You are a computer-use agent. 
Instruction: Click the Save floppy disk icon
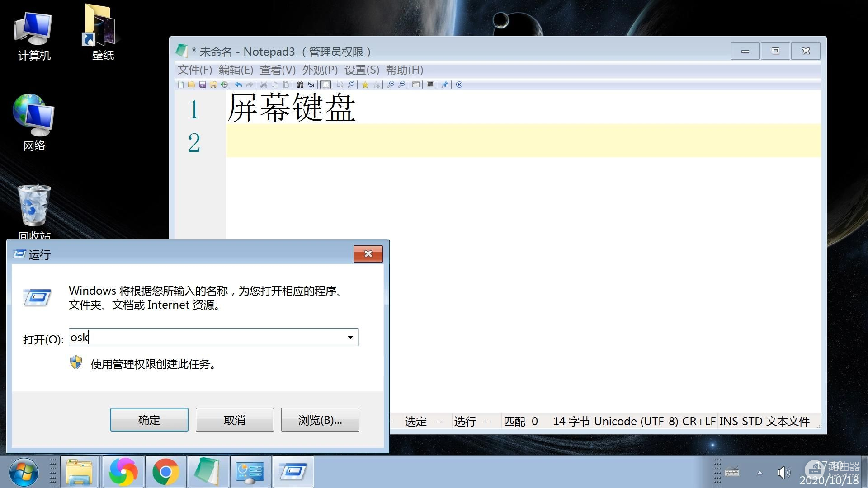[x=202, y=84]
